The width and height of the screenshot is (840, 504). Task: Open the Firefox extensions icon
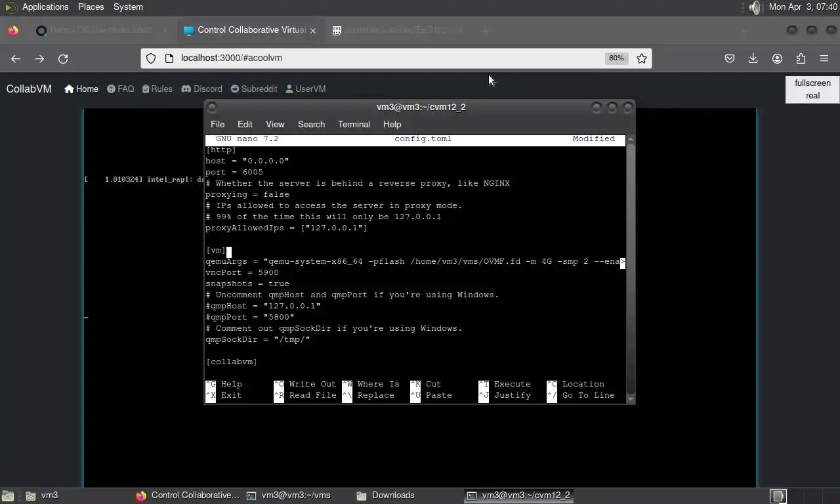tap(801, 58)
